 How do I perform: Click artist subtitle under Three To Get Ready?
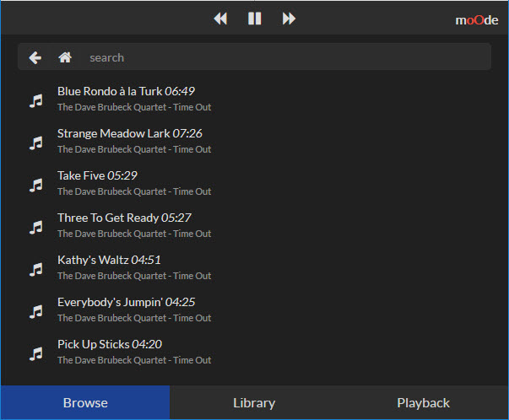(134, 234)
